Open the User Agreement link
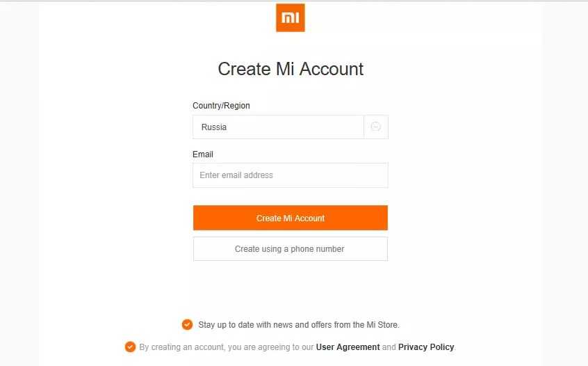This screenshot has height=366, width=588. 348,347
